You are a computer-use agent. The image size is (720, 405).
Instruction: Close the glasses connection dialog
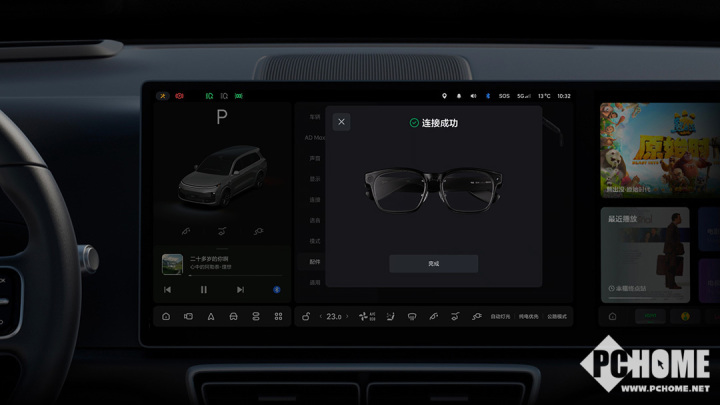pos(341,122)
